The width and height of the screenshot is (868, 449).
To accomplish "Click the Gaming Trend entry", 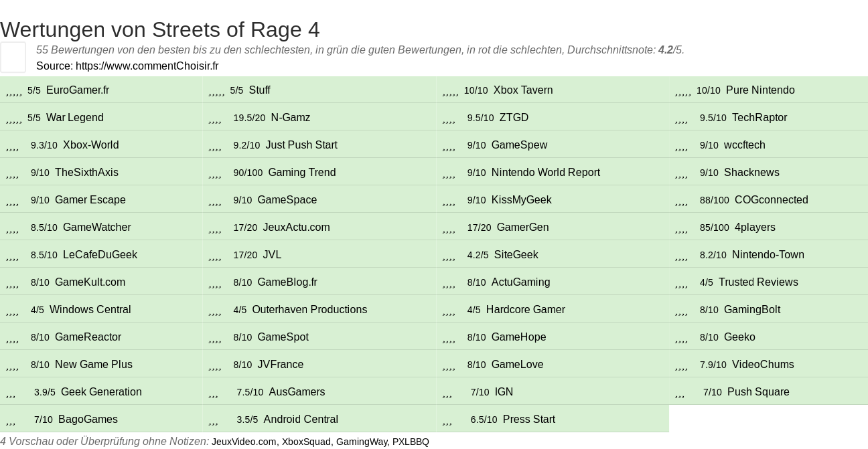I will [x=302, y=172].
